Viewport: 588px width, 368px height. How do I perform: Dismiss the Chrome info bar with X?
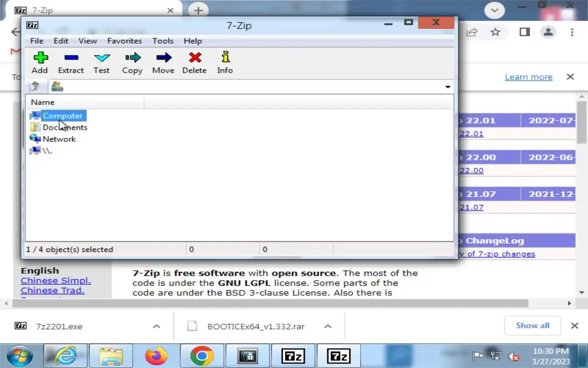tap(570, 77)
